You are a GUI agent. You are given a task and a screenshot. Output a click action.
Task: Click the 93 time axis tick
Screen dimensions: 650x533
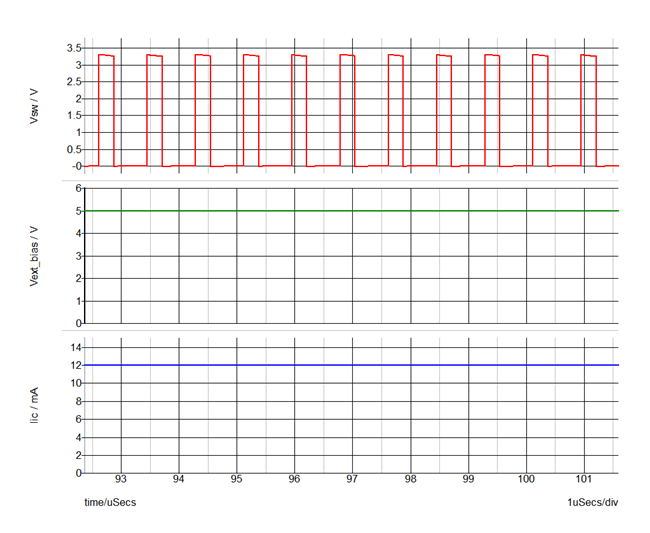[121, 479]
